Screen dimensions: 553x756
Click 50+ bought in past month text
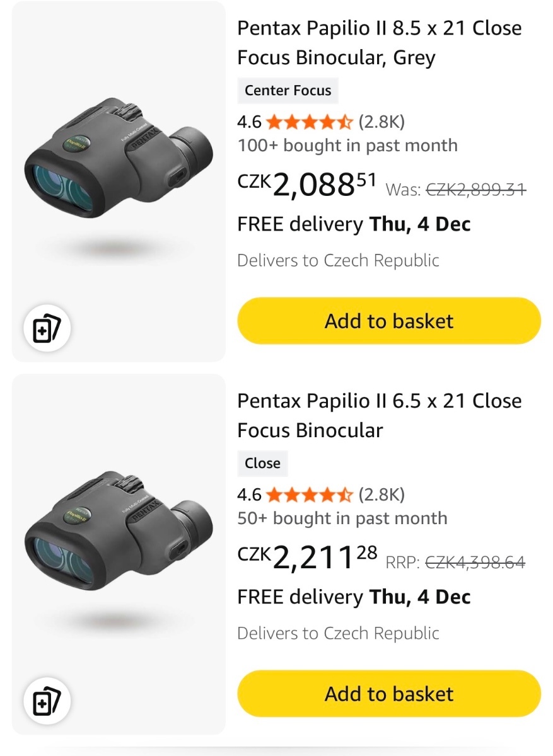click(342, 518)
